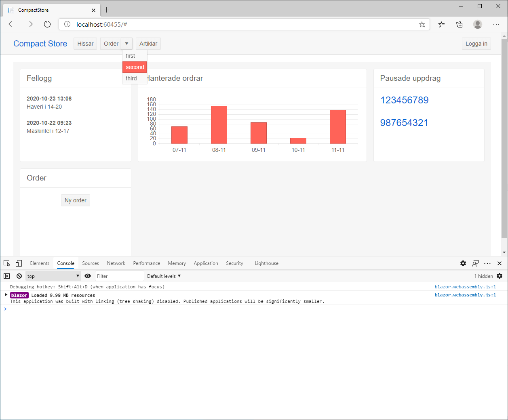Open second blazor.webassembly.js:1 source link
This screenshot has width=508, height=420.
coord(465,295)
